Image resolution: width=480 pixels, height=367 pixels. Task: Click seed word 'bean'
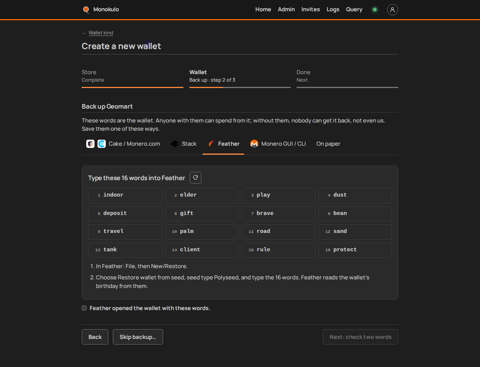[x=340, y=213]
